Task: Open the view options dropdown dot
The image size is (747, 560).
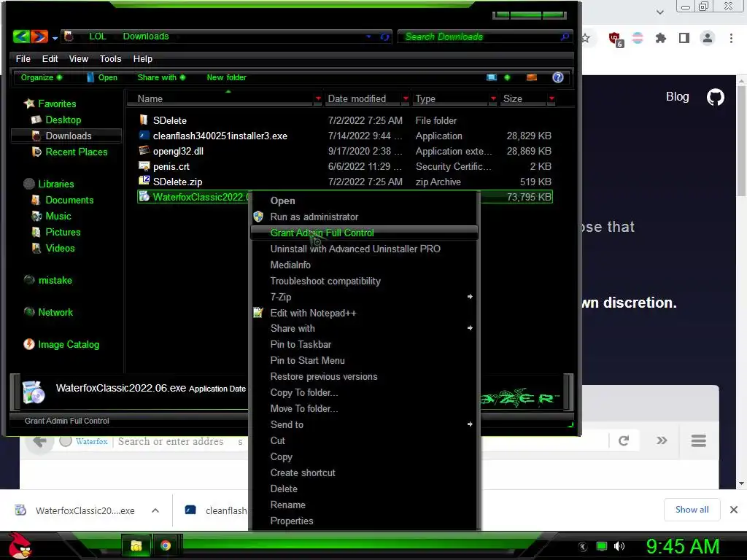Action: click(507, 77)
